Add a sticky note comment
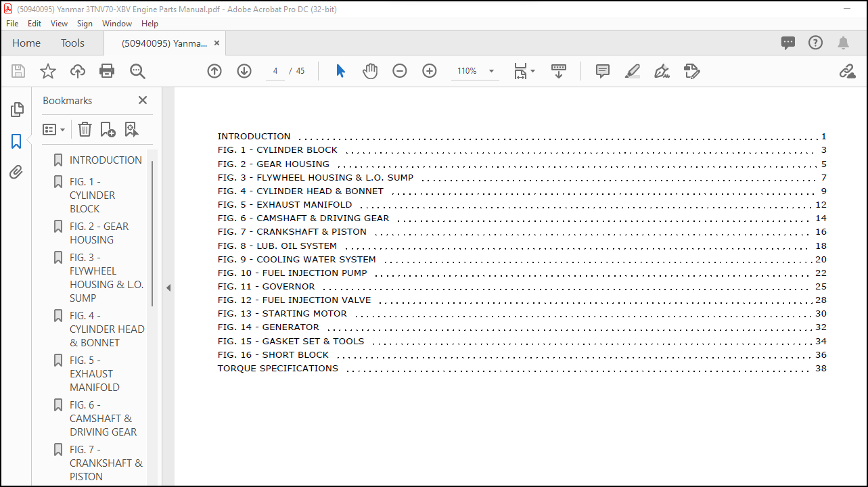The image size is (868, 487). (x=603, y=71)
